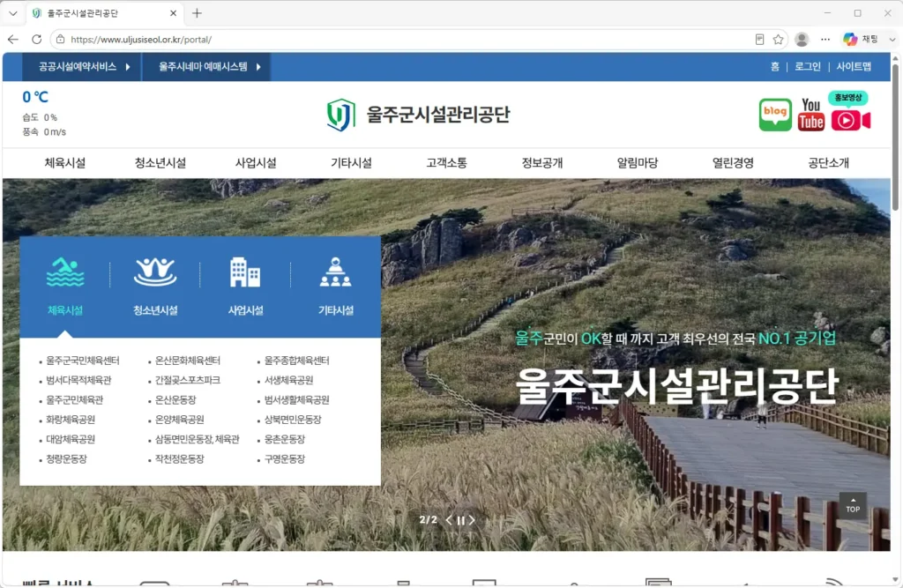903x588 pixels.
Task: Open 울주군국민체육센터 facility link
Action: (82, 361)
